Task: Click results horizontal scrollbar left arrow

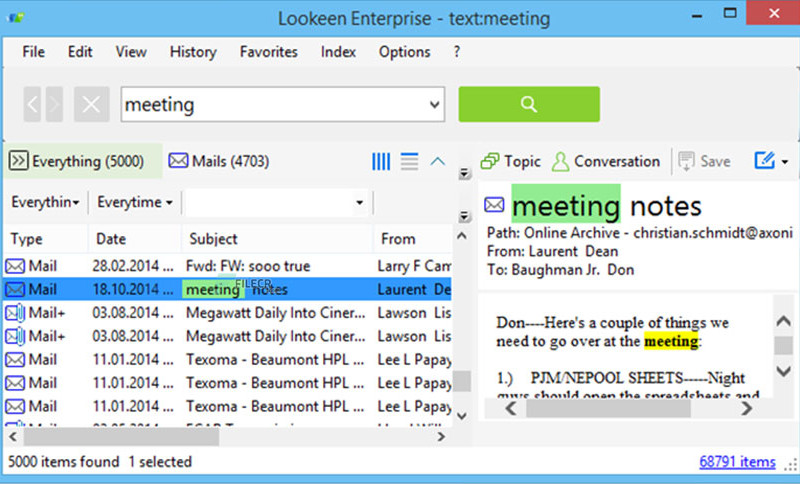Action: click(x=13, y=437)
